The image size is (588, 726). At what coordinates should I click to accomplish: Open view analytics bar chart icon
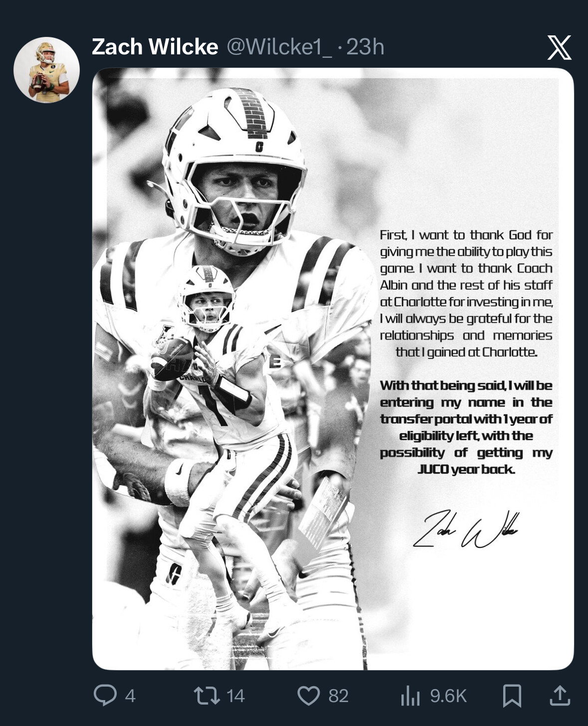coord(410,696)
